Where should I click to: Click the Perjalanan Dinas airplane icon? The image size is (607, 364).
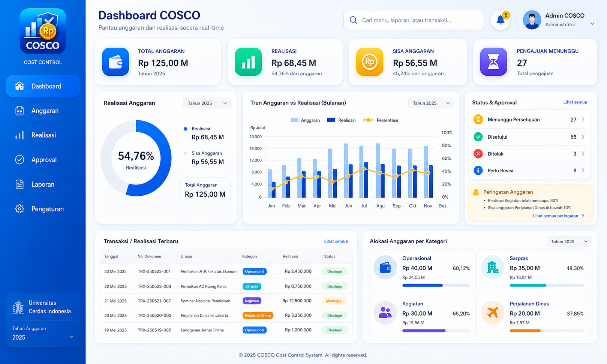pyautogui.click(x=493, y=312)
